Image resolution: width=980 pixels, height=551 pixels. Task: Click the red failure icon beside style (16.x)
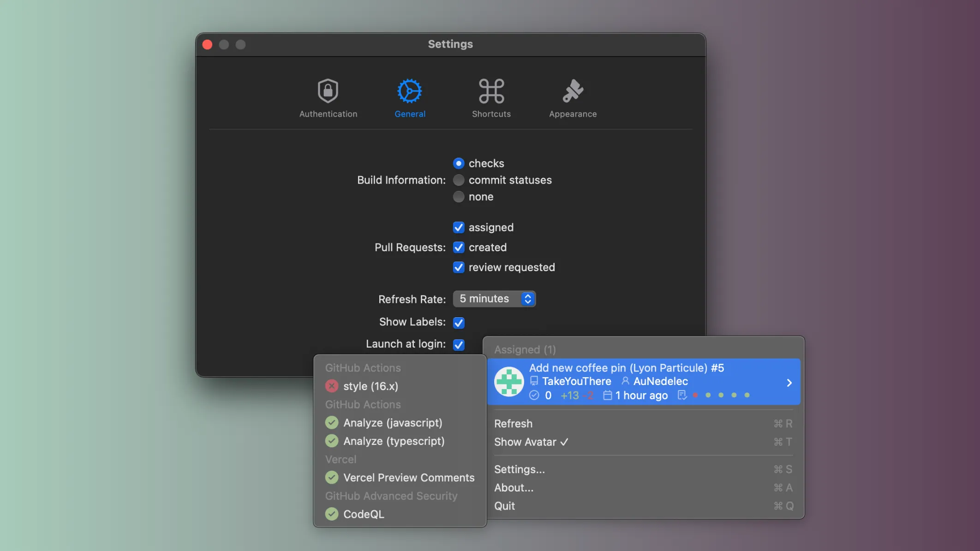coord(331,386)
